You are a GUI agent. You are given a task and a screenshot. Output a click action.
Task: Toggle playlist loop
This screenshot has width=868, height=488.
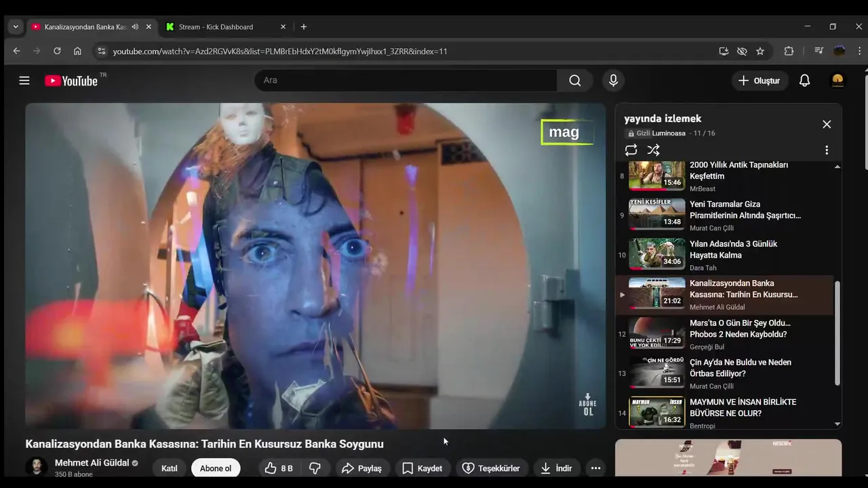[631, 150]
